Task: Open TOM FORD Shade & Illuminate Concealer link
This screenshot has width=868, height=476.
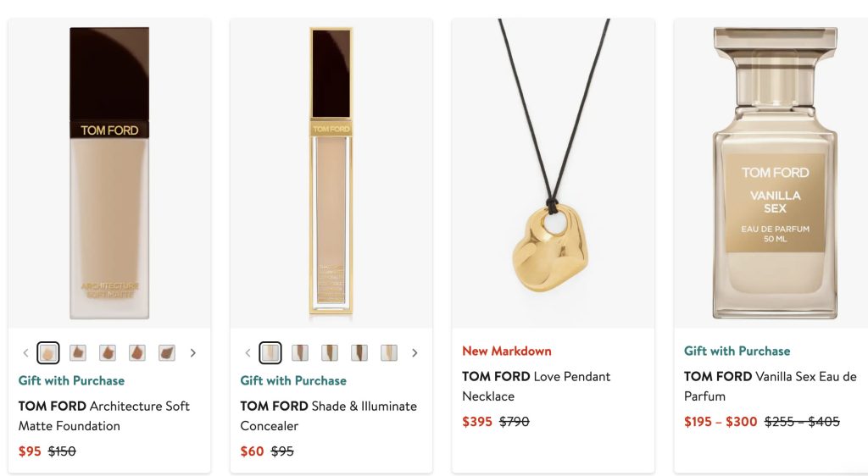Action: 328,416
